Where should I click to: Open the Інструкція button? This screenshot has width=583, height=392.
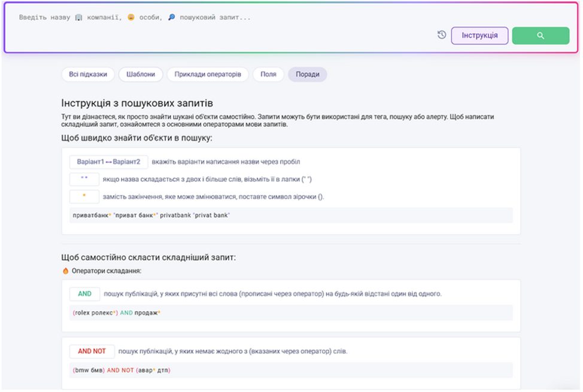(x=479, y=35)
